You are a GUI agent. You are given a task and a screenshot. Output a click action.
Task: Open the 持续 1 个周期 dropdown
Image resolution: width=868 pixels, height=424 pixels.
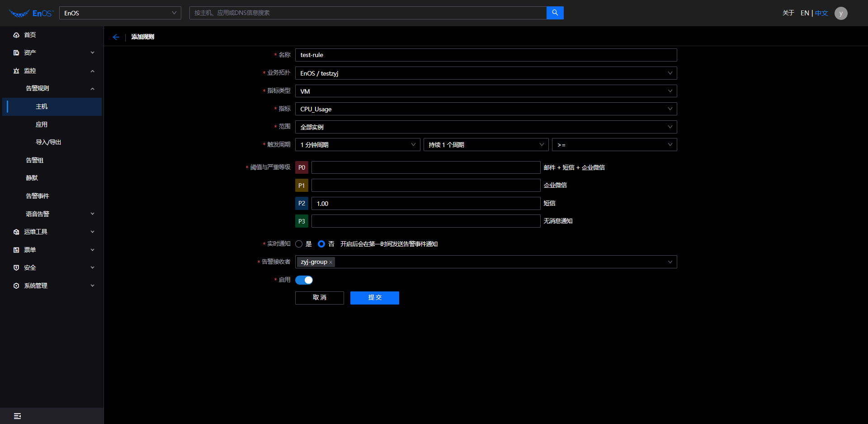click(x=486, y=145)
